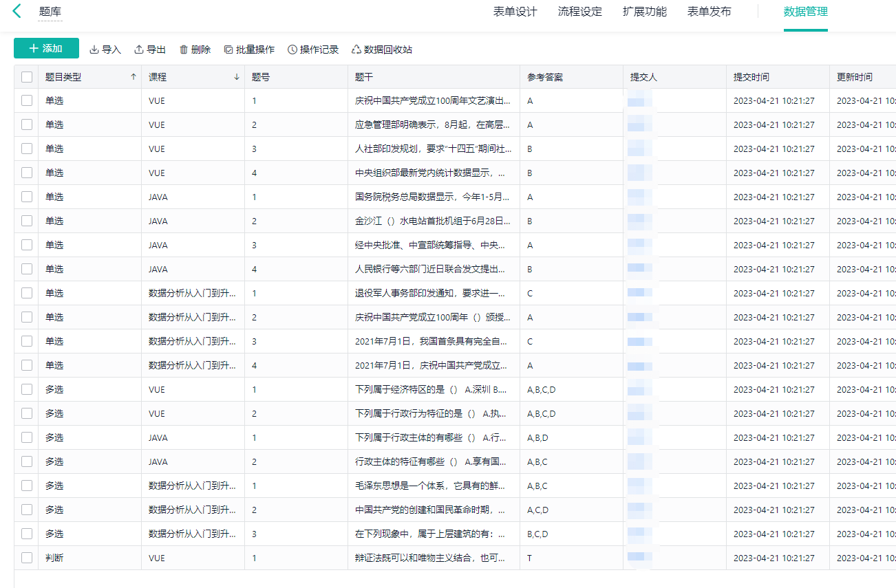Check the row 单选 JAVA question 4
The width and height of the screenshot is (896, 588).
pos(27,269)
